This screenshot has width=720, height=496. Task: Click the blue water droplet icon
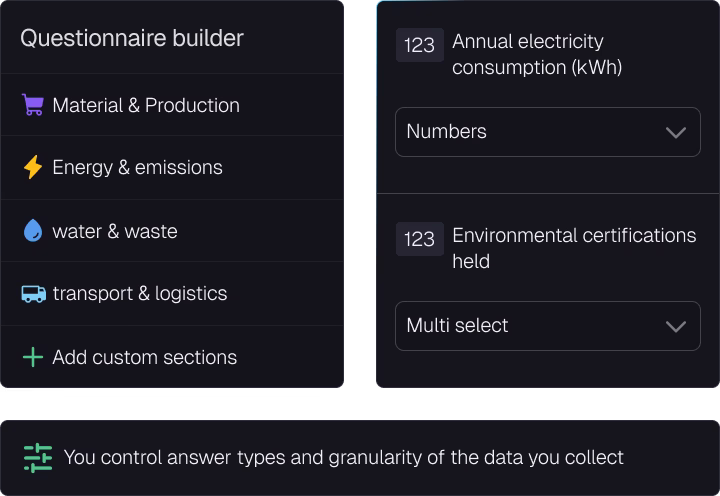click(x=33, y=231)
